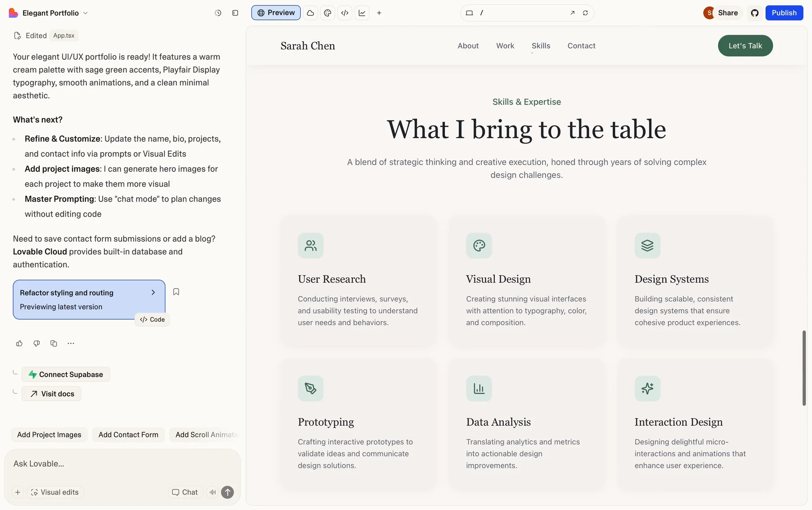Bookmark the Refactor styling version
812x510 pixels.
(176, 292)
